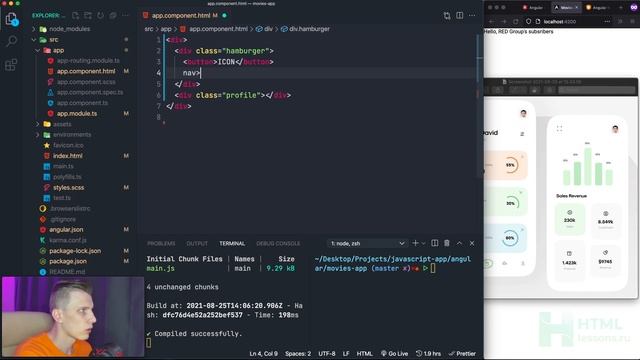Open terminal selector dropdown 1: node, zsh
The height and width of the screenshot is (360, 640).
point(367,243)
